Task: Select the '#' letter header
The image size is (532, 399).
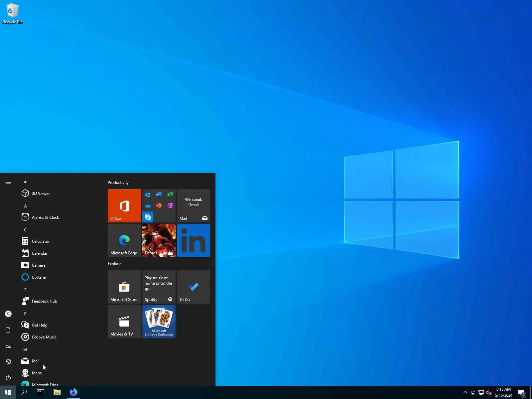Action: 25,182
